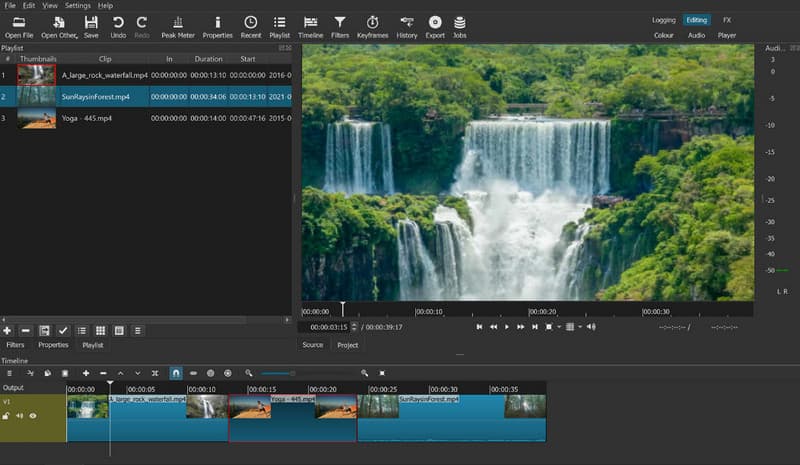Open the View menu
This screenshot has width=800, height=465.
49,6
